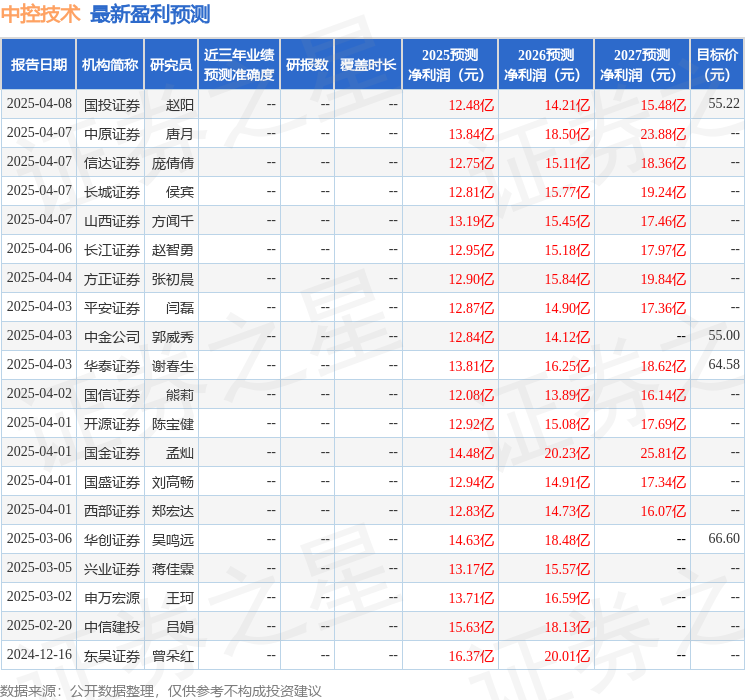Click the 2025-02-20 report date

click(x=39, y=625)
